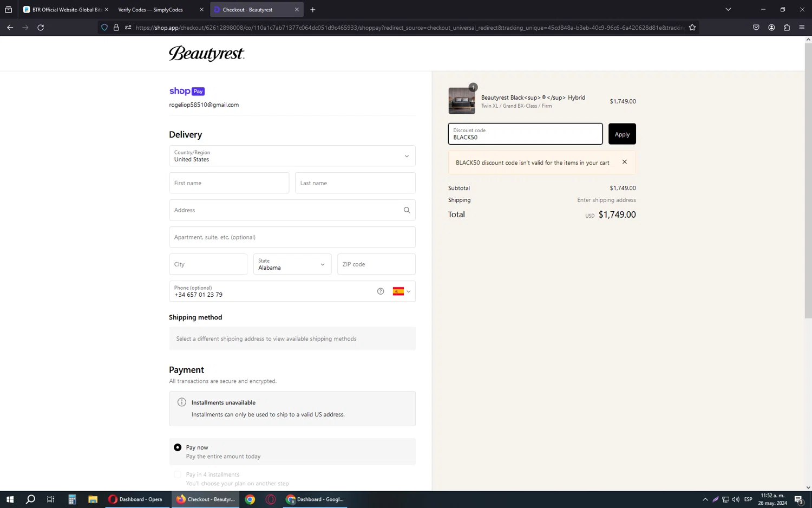The height and width of the screenshot is (508, 812).
Task: Close the Verify Codes SimplyCodes tab
Action: click(x=201, y=10)
